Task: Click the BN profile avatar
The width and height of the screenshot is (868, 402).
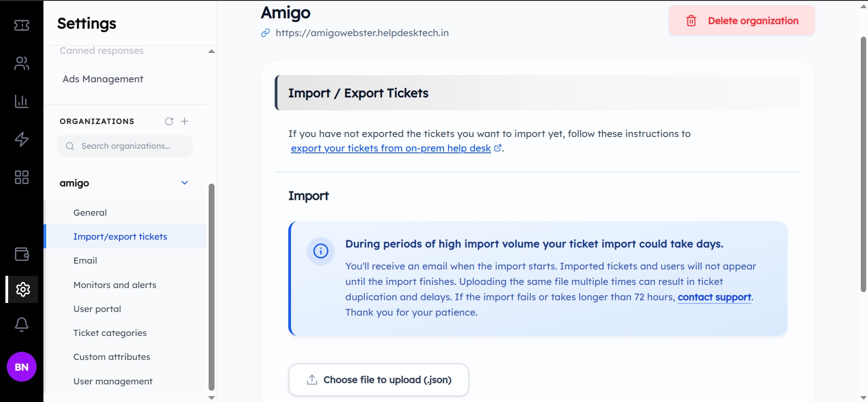Action: pos(21,367)
